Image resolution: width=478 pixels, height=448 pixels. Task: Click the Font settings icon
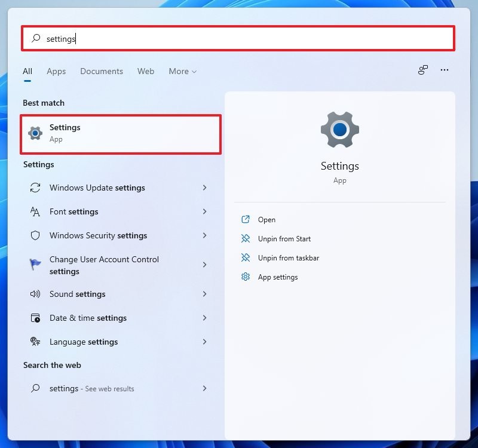pyautogui.click(x=35, y=211)
